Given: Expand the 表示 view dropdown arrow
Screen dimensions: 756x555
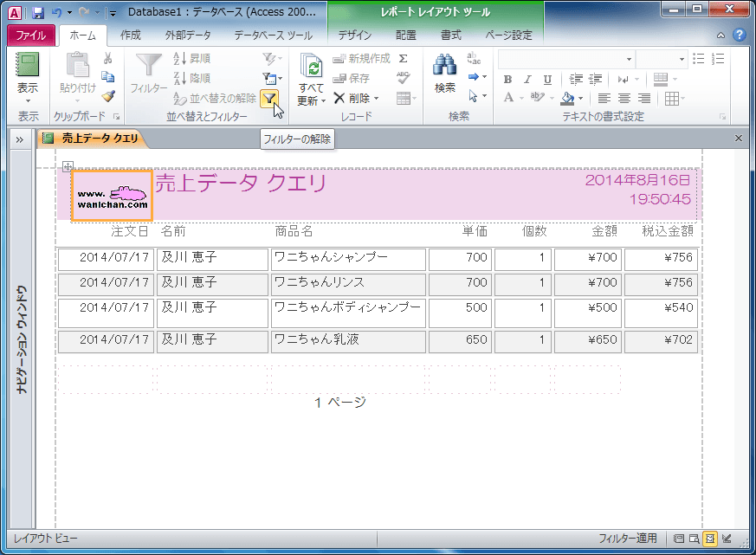Looking at the screenshot, I should 28,100.
